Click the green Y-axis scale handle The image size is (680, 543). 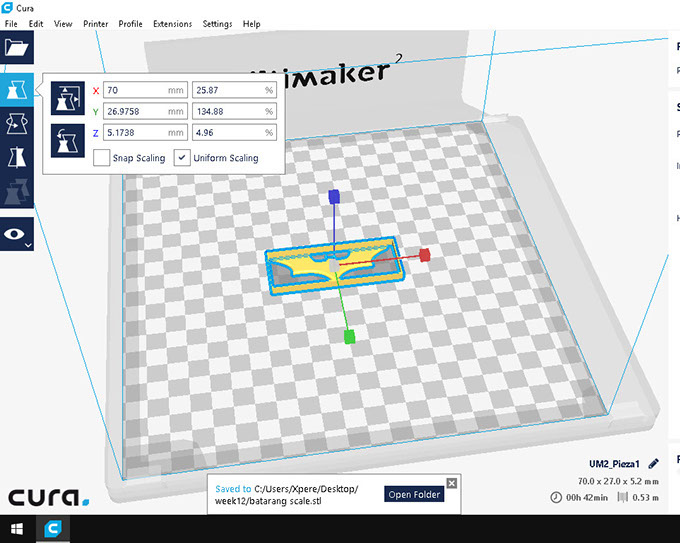pos(349,337)
